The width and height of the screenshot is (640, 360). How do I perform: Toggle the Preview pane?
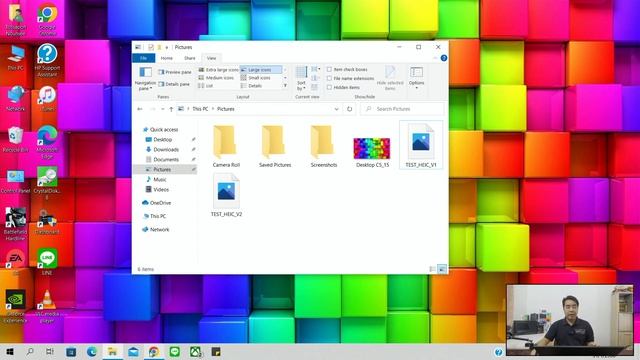click(x=175, y=72)
